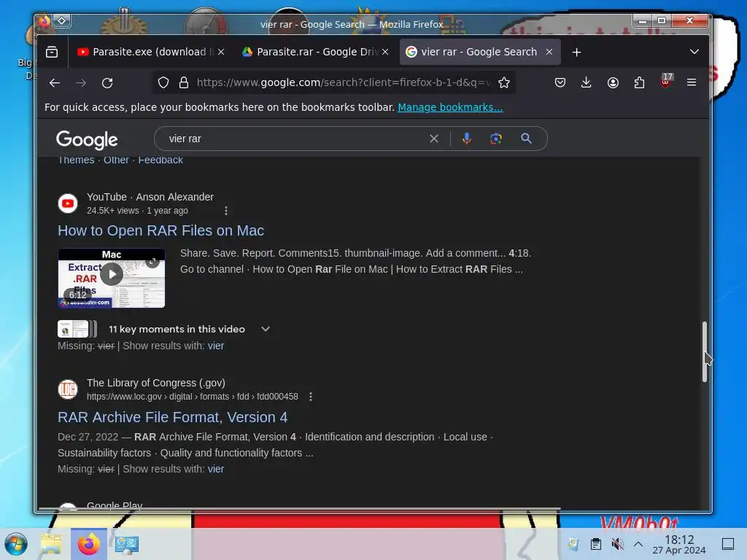The image size is (747, 560).
Task: Close the Parasite.rar Google Drive tab
Action: tap(385, 52)
